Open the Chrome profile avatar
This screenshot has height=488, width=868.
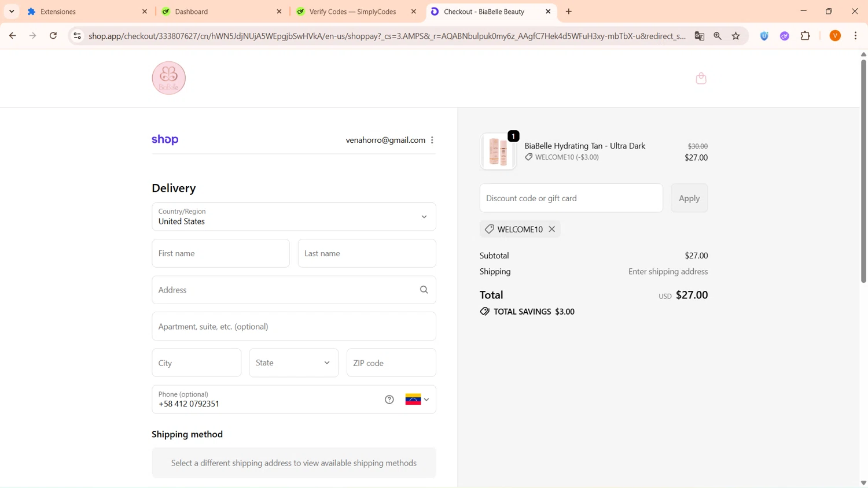[x=835, y=36]
